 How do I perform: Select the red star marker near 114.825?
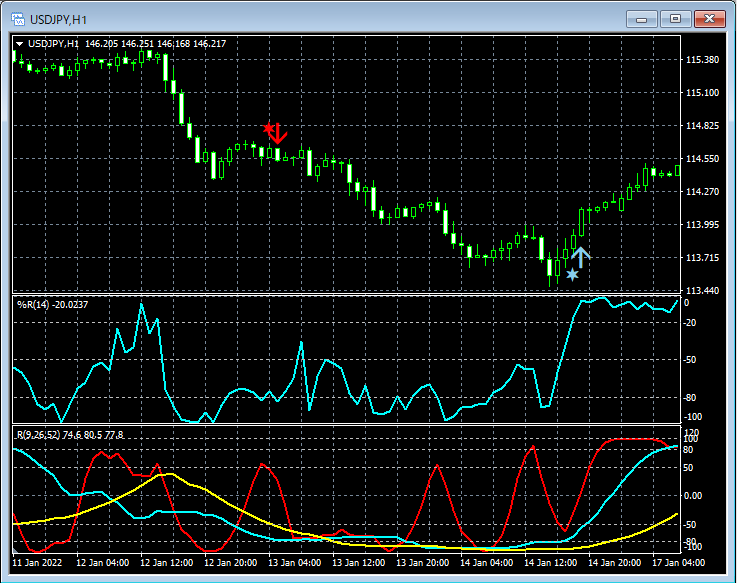pyautogui.click(x=268, y=128)
